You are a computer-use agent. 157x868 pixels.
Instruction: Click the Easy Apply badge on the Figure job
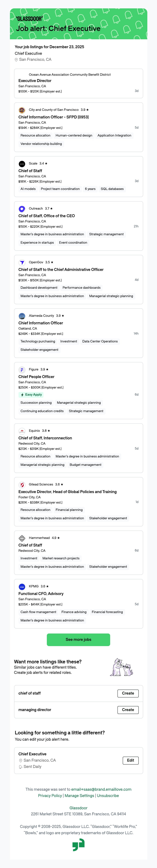pos(31,395)
